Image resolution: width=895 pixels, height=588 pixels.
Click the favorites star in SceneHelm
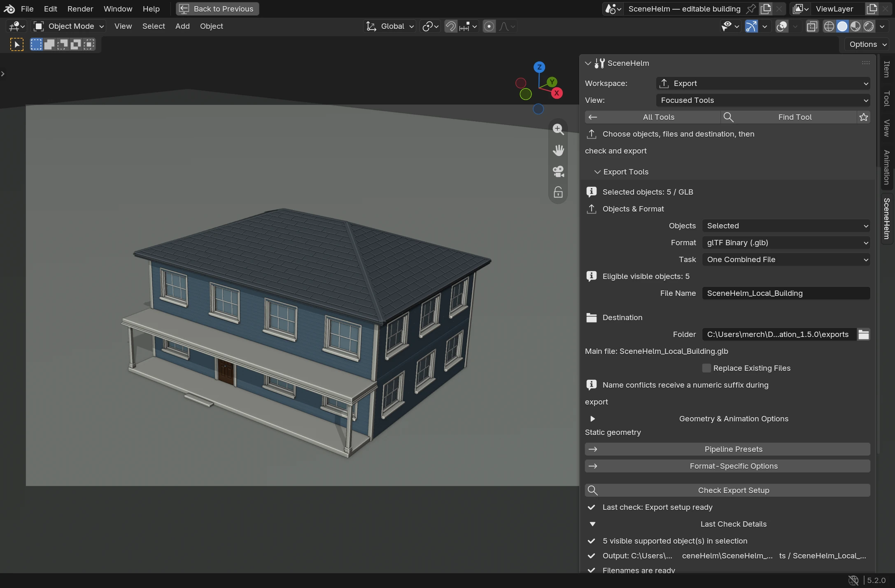863,117
